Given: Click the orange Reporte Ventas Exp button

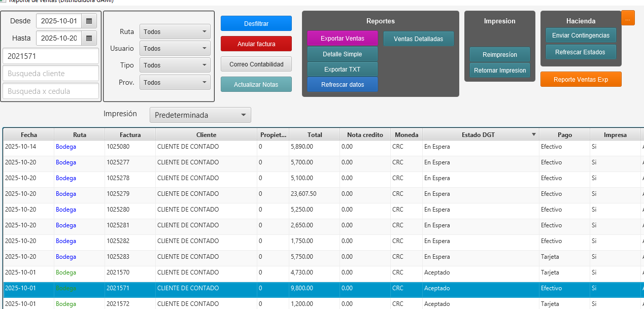Looking at the screenshot, I should click(x=581, y=80).
